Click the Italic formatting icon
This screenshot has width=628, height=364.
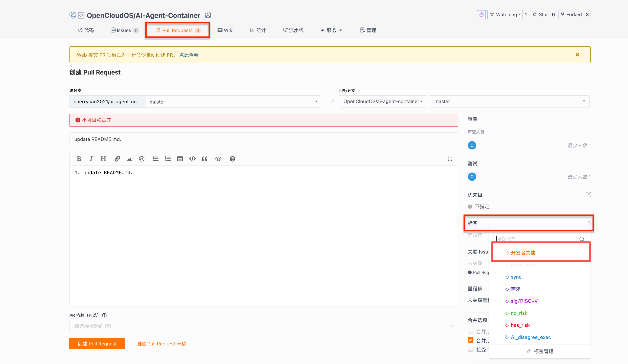(x=91, y=159)
